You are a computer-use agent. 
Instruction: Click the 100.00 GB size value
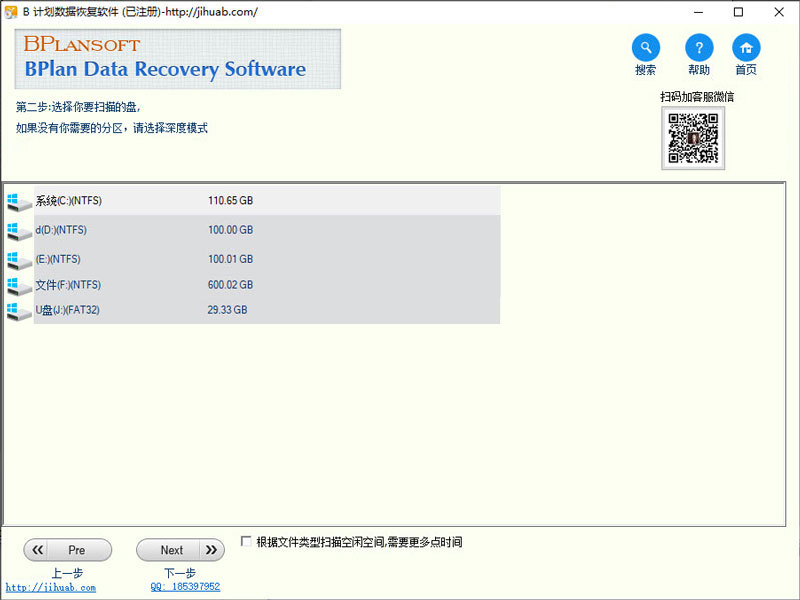pyautogui.click(x=230, y=230)
